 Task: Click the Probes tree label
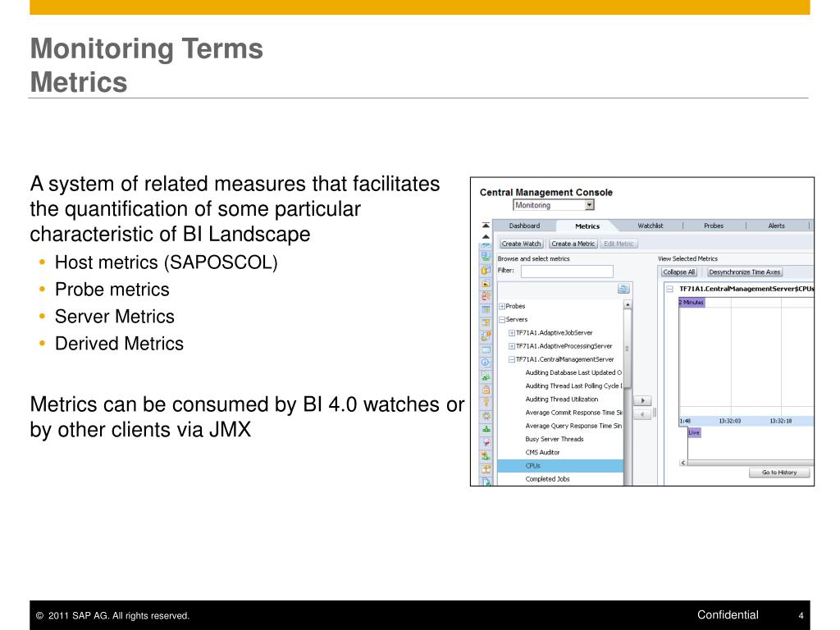pos(515,307)
